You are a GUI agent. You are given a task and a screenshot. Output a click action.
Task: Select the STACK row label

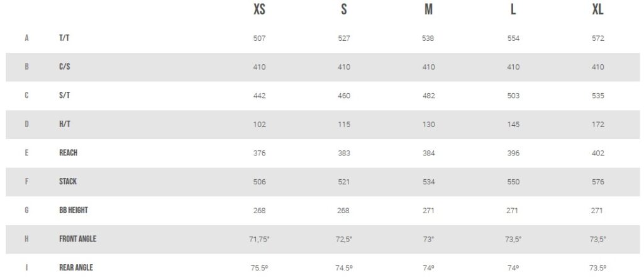(68, 182)
